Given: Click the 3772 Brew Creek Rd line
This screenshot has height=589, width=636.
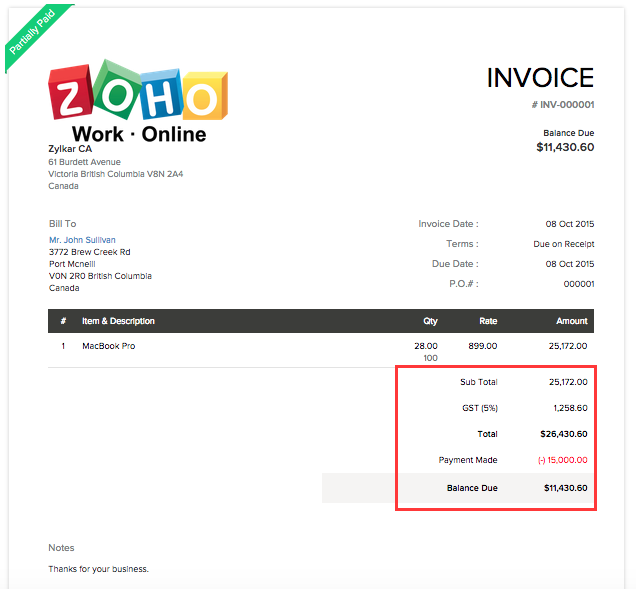Looking at the screenshot, I should [90, 252].
